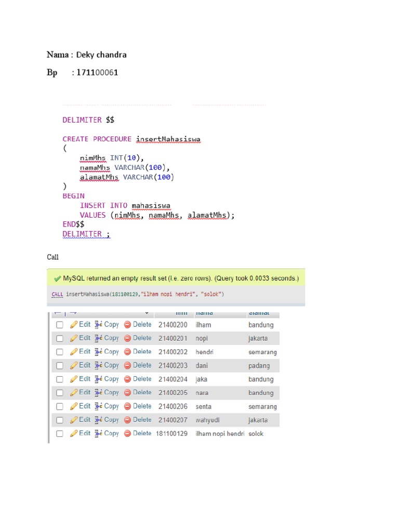399x532 pixels.
Task: Click the red Delete icon for nara row
Action: (x=128, y=393)
